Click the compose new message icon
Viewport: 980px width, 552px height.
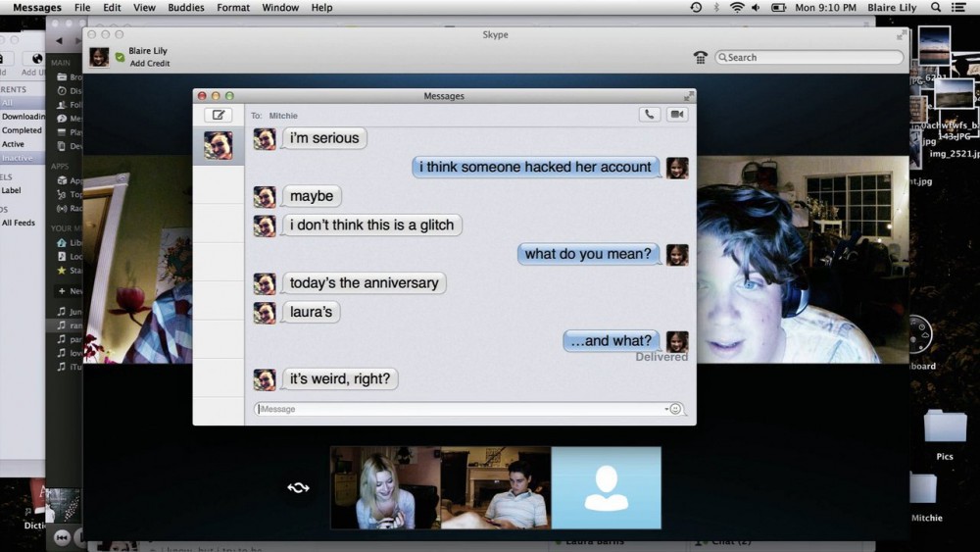[218, 115]
